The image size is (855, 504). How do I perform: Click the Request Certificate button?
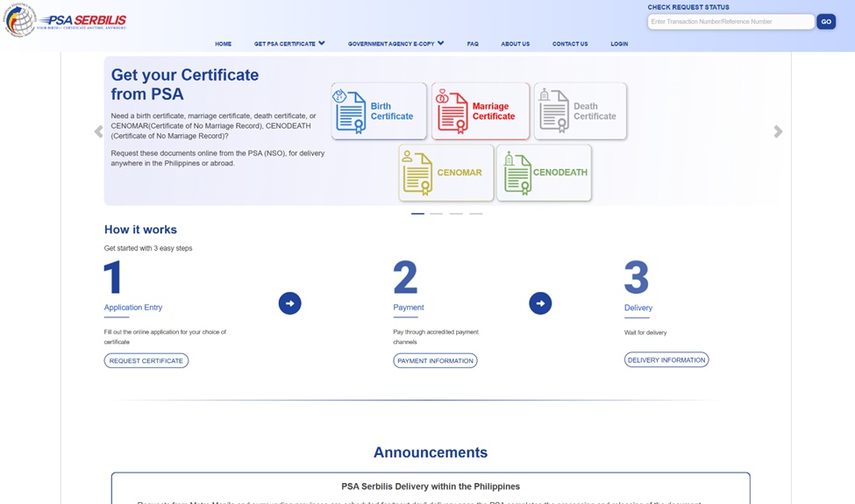pyautogui.click(x=146, y=361)
